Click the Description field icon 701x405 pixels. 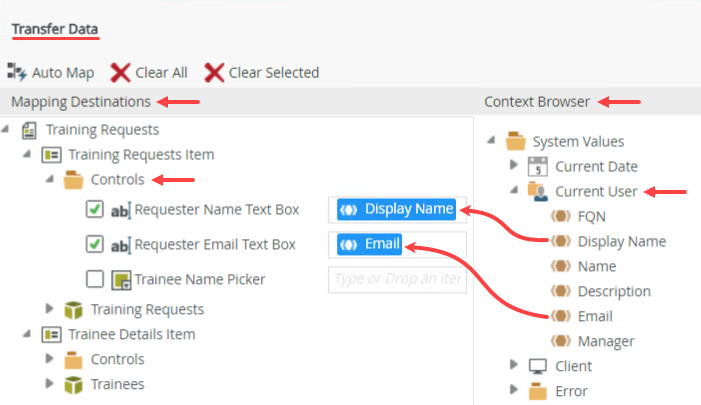561,291
